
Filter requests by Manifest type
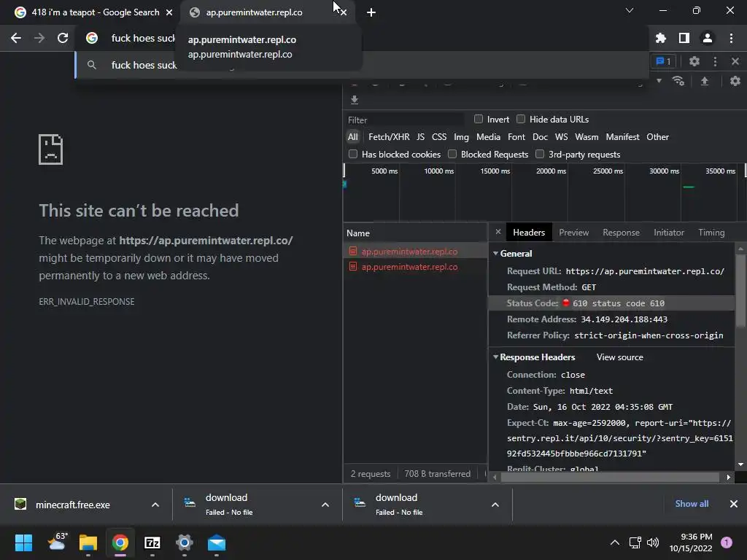point(622,136)
